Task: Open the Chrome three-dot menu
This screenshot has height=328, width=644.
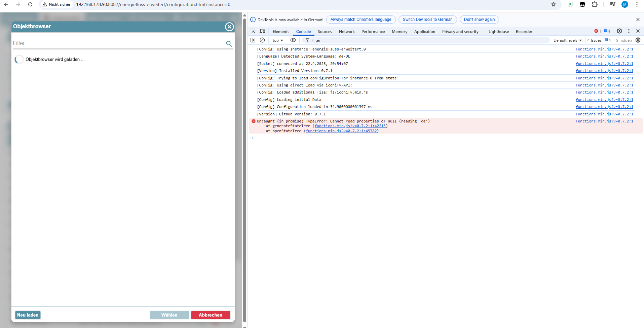Action: 637,4
